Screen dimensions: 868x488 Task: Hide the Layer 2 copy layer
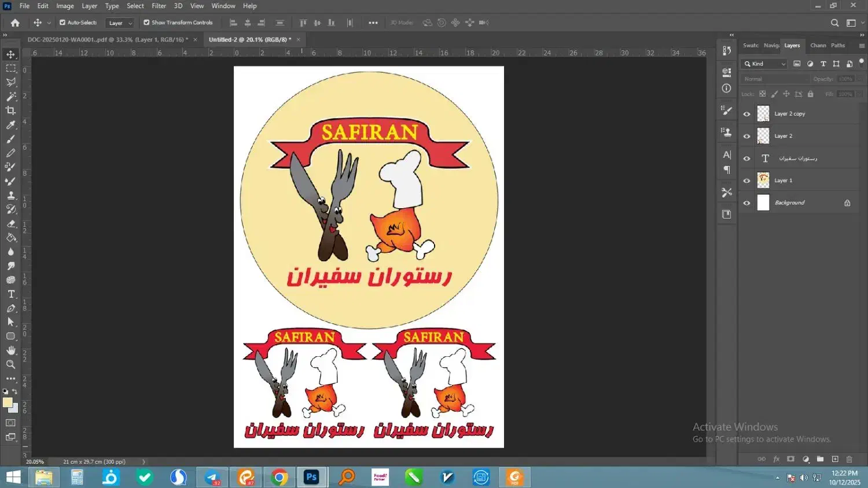click(746, 114)
